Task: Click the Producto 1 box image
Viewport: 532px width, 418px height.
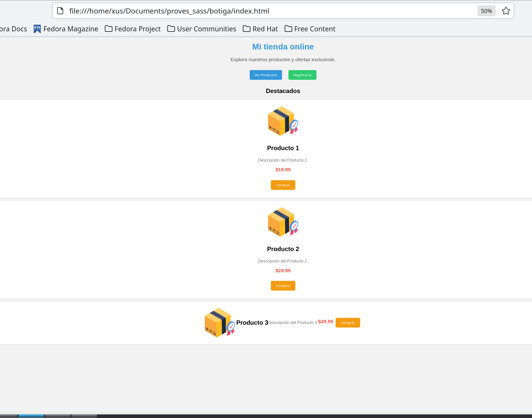Action: click(x=283, y=121)
